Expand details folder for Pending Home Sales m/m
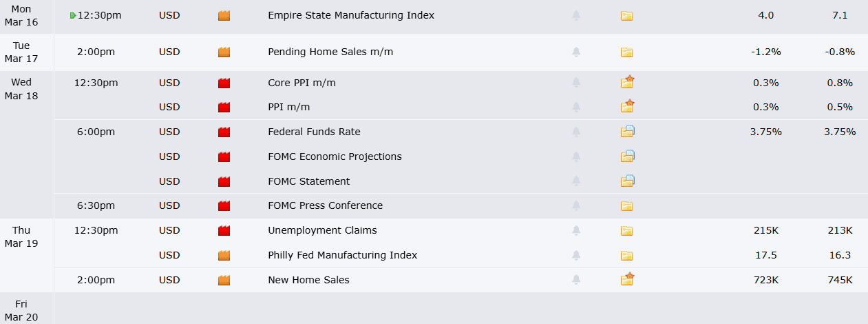The height and width of the screenshot is (324, 868). (626, 52)
